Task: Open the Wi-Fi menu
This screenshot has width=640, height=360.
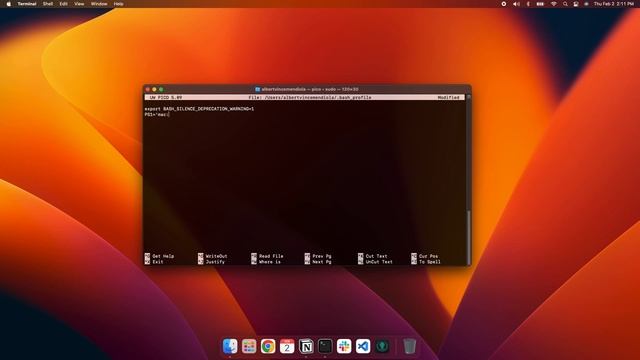Action: pos(553,4)
